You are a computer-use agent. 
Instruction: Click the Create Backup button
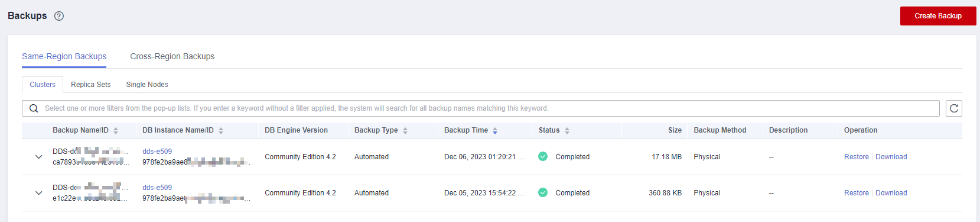click(x=938, y=16)
